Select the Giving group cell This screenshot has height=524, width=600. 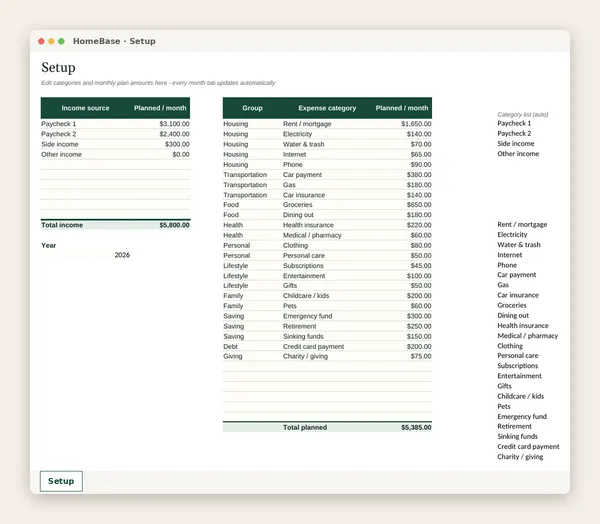click(x=233, y=356)
